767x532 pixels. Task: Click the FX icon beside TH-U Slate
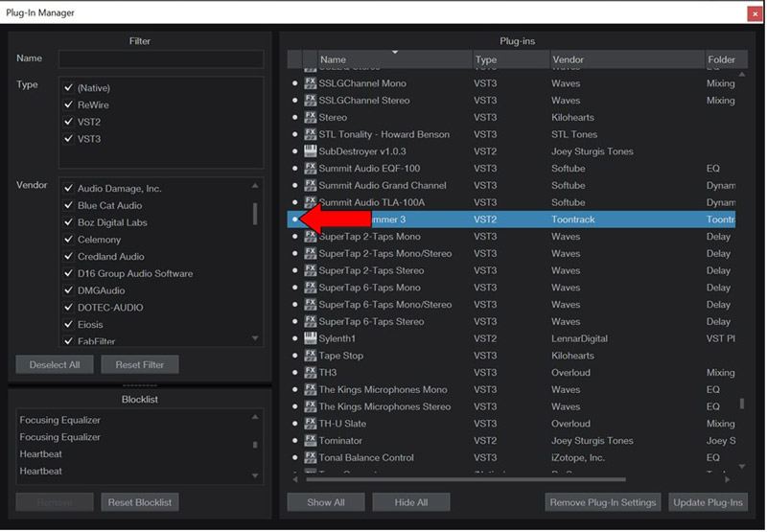coord(310,424)
